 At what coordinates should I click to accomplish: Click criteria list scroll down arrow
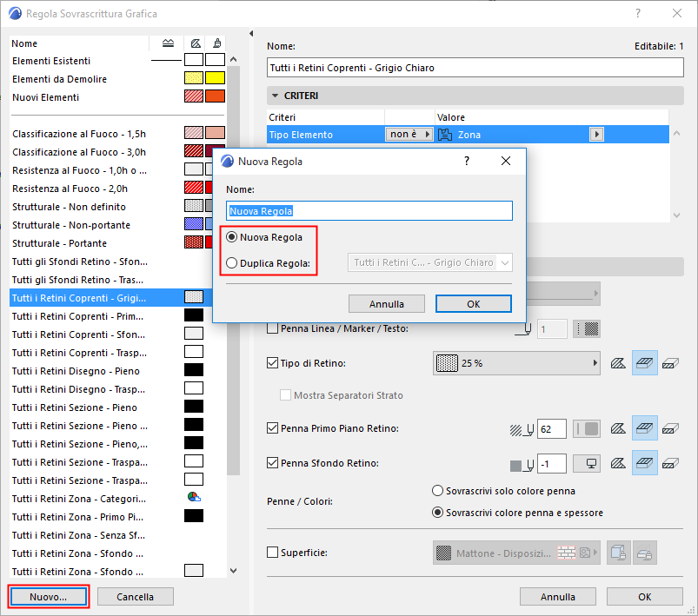click(x=676, y=215)
